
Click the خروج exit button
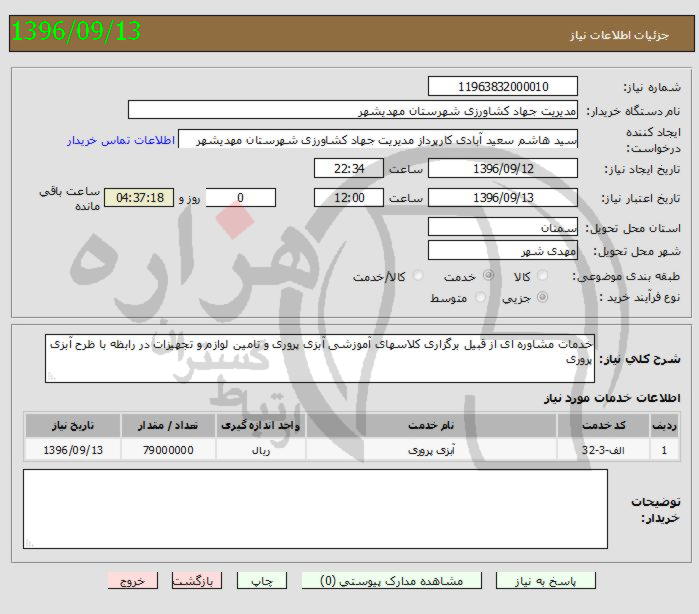pyautogui.click(x=133, y=581)
